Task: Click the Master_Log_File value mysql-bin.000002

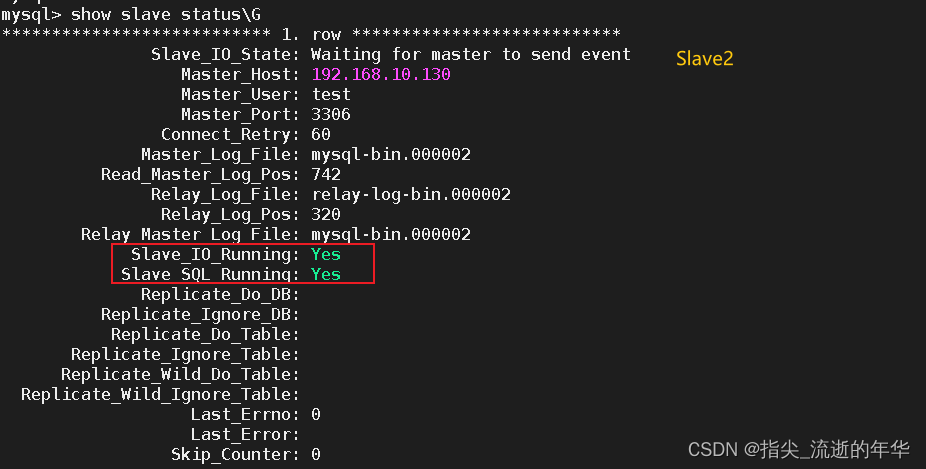Action: [x=391, y=155]
